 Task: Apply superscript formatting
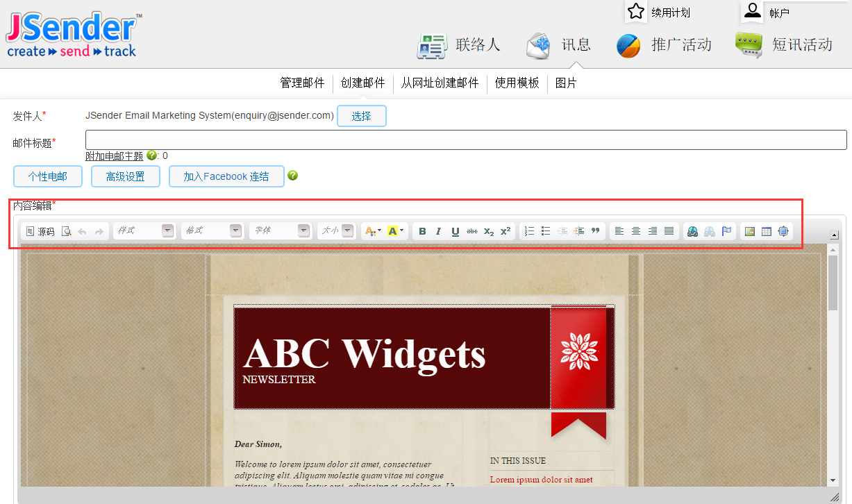pos(506,231)
